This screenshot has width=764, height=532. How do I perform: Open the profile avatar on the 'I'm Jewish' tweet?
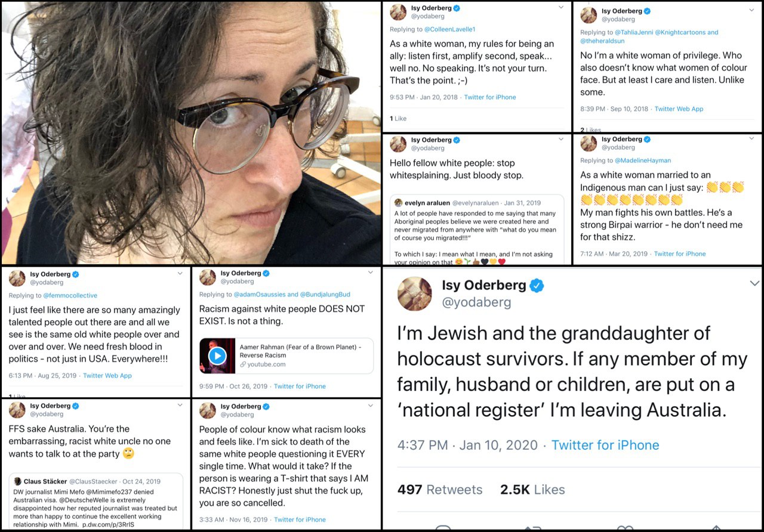click(x=414, y=293)
